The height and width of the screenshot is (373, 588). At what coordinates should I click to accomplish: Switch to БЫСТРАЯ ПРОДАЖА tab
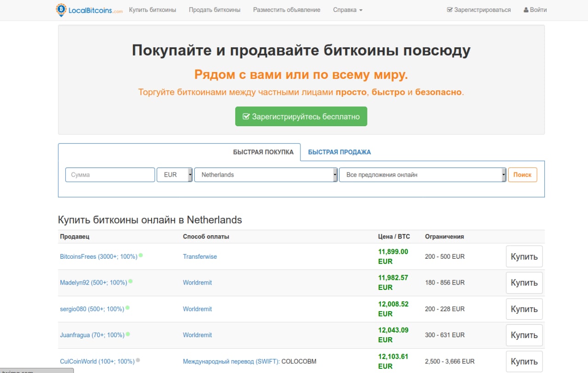(x=339, y=152)
